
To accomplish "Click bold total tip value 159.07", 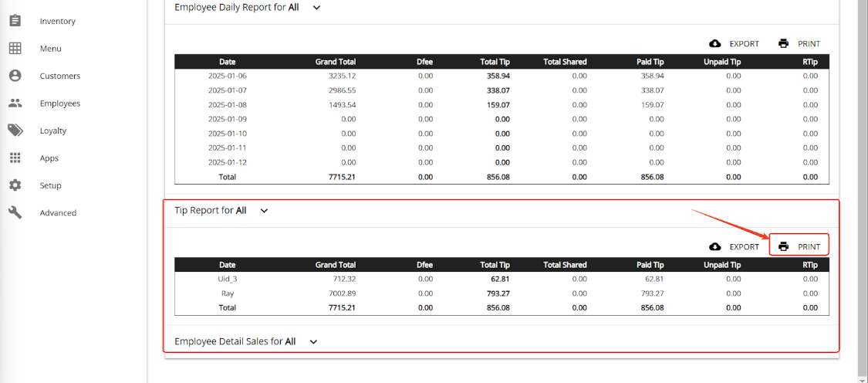I will pos(498,105).
